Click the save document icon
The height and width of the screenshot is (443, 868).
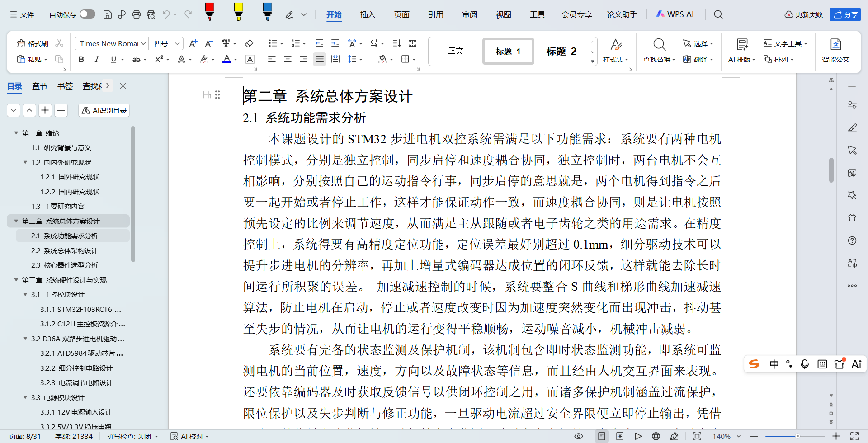pyautogui.click(x=108, y=14)
